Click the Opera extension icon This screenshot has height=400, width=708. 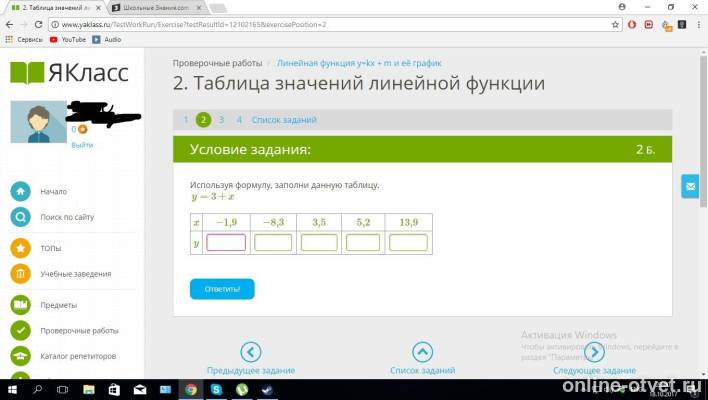[x=632, y=24]
